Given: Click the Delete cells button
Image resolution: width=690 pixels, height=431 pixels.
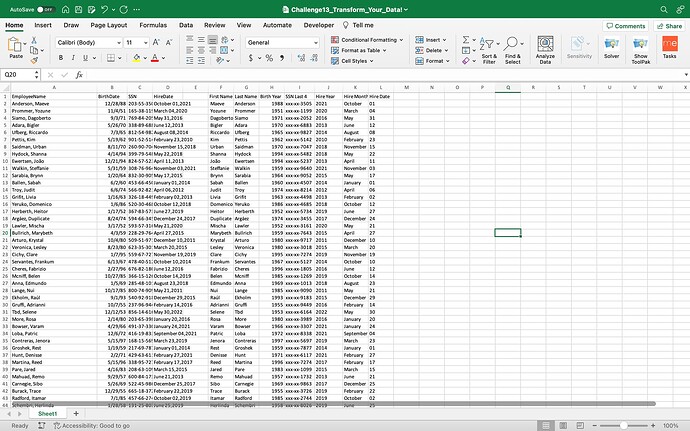Looking at the screenshot, I should point(431,50).
